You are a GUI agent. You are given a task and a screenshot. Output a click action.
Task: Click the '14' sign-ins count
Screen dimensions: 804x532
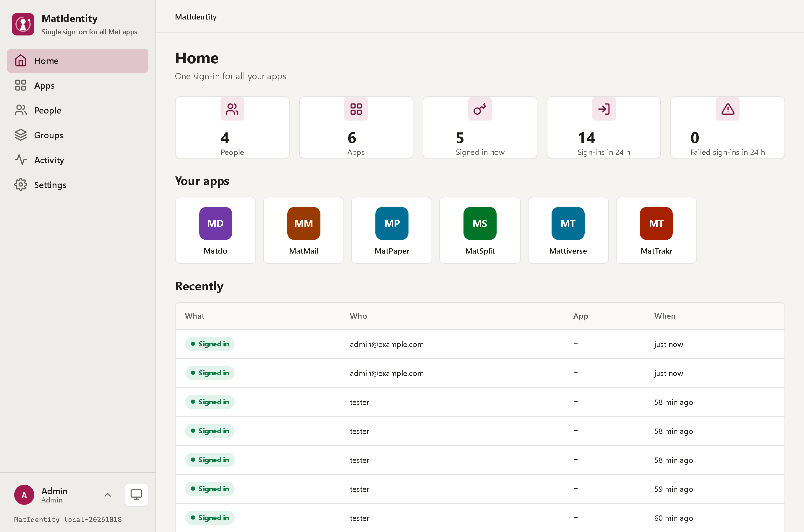586,138
